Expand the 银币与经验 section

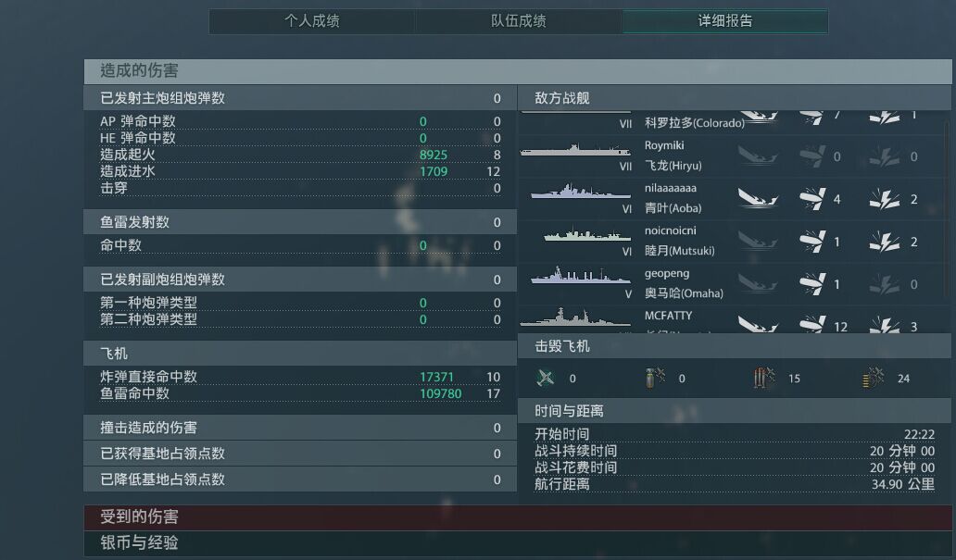point(517,542)
